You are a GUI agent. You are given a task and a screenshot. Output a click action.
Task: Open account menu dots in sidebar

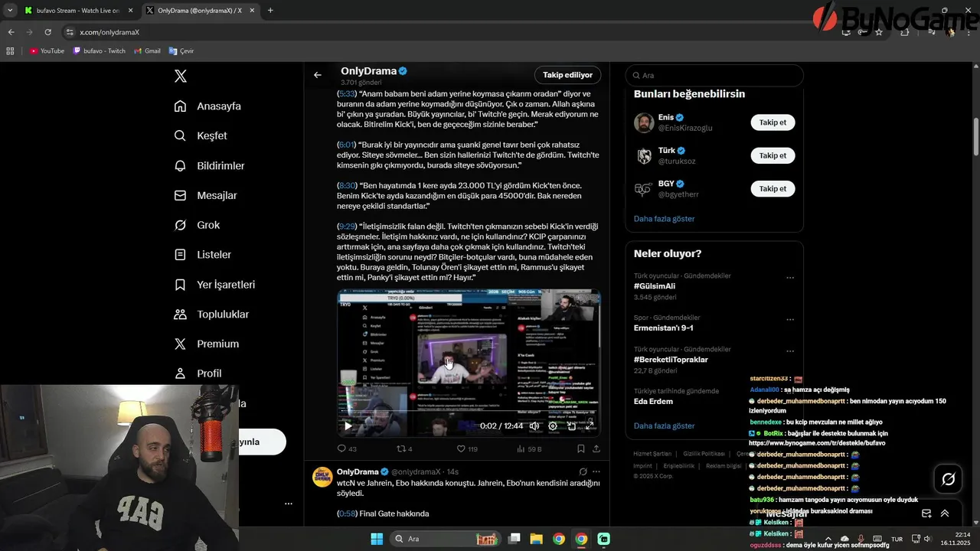(x=289, y=504)
